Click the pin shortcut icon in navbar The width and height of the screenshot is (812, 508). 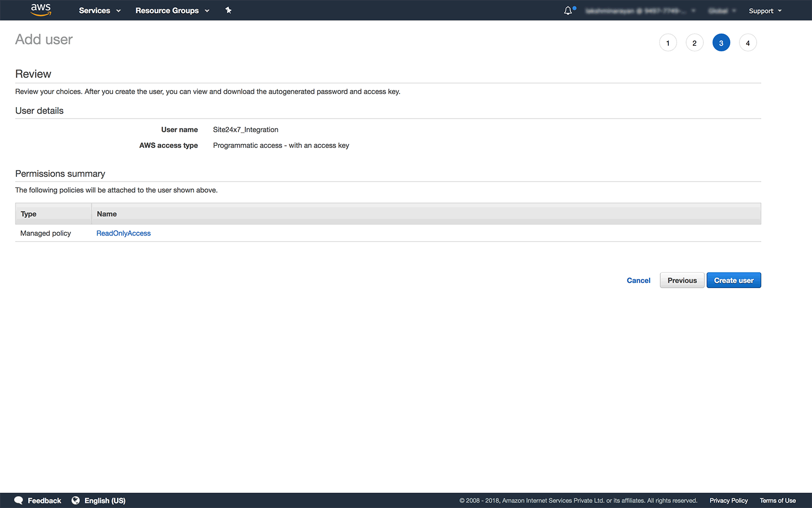pos(228,10)
